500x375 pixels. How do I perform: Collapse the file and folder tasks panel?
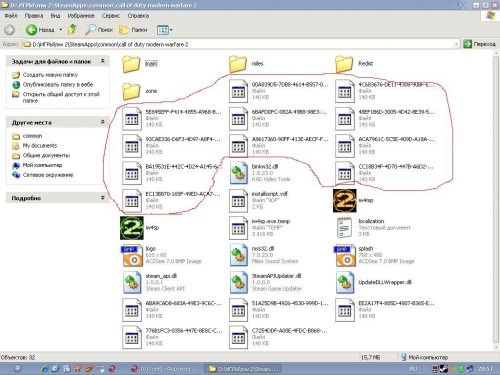103,61
